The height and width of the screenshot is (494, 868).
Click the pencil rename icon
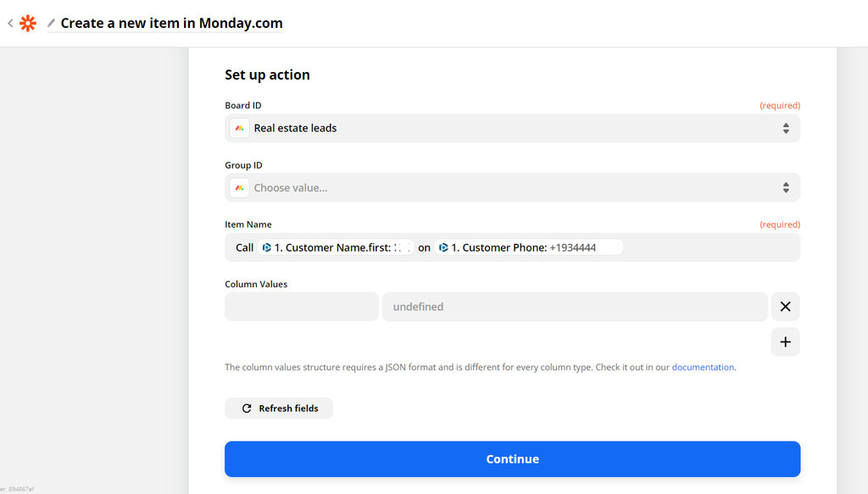coord(51,24)
